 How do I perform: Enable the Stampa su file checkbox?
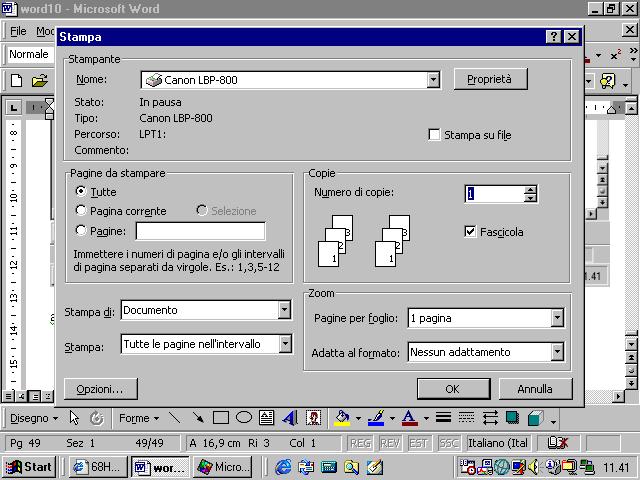[434, 134]
